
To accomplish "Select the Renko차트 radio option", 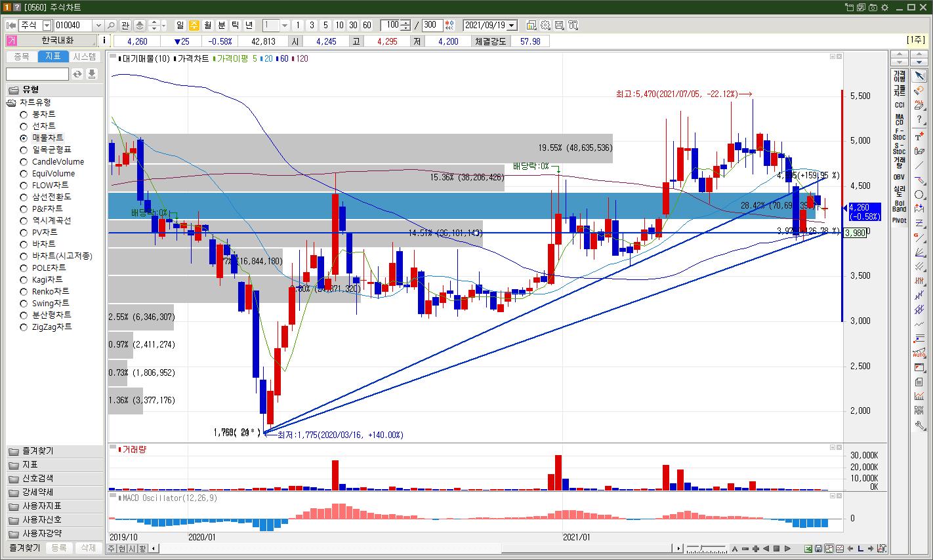I will coord(24,291).
